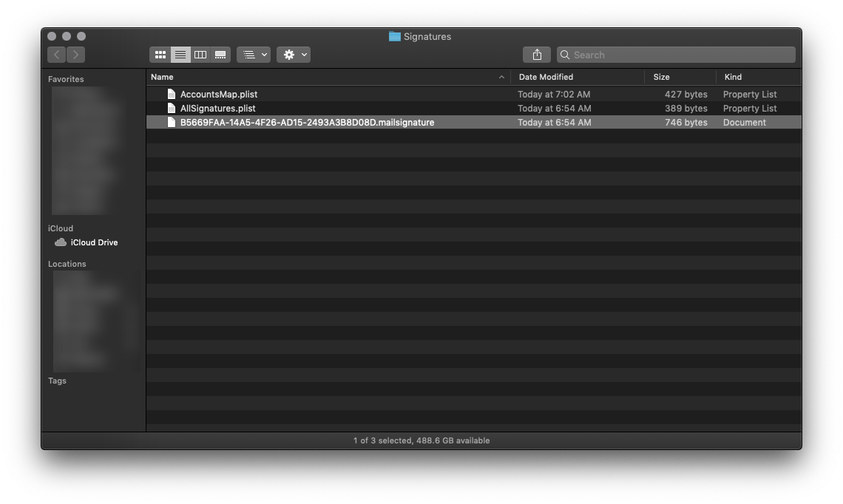Switch to list view in toolbar
Viewport: 843px width, 504px height.
(x=180, y=55)
